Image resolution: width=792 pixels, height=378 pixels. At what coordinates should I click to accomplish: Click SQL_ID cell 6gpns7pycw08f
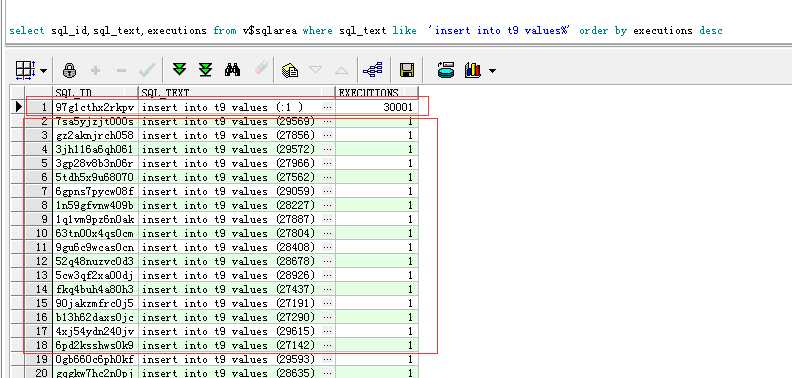pos(95,192)
